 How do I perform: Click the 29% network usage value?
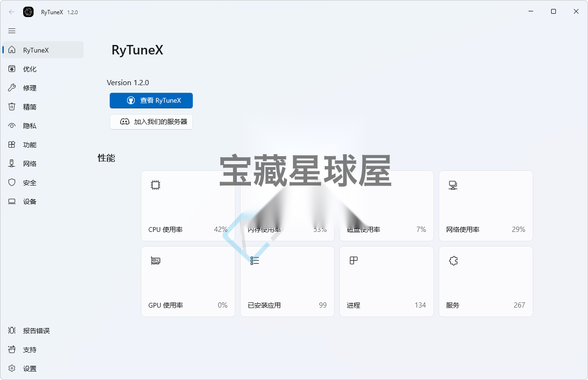click(519, 230)
